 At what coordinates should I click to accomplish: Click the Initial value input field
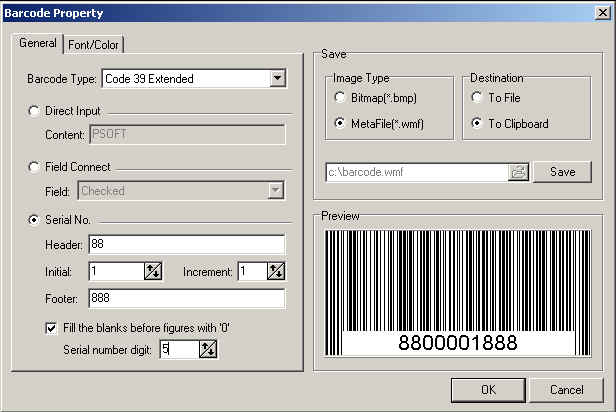pos(117,271)
